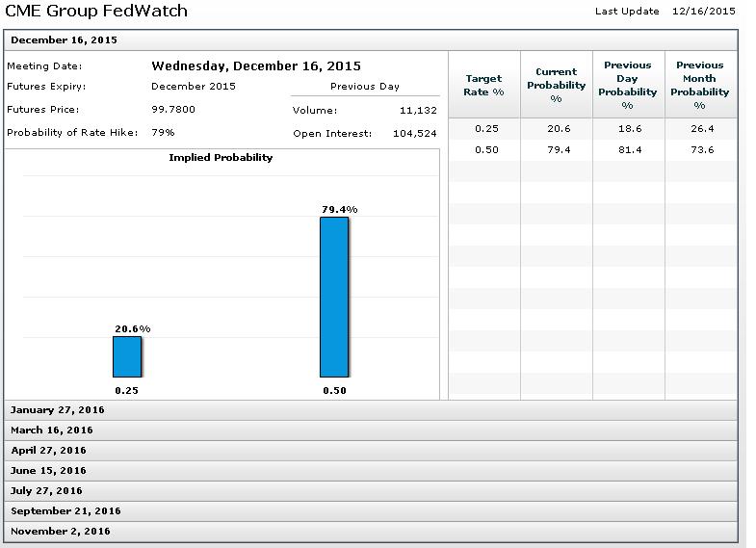Expand the June 15, 2016 meeting row
Screen dimensions: 756x548
click(x=370, y=471)
